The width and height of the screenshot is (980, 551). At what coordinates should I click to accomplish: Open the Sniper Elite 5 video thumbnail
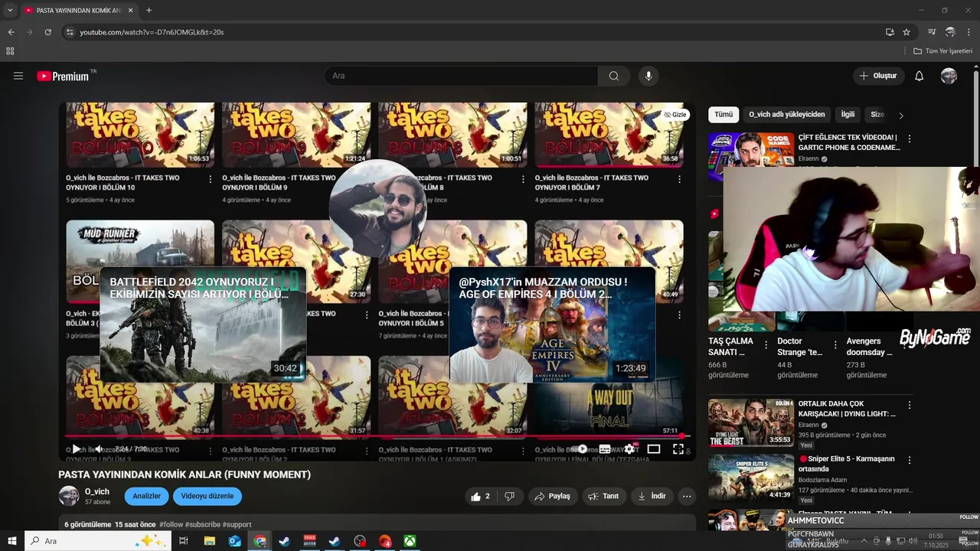point(751,478)
